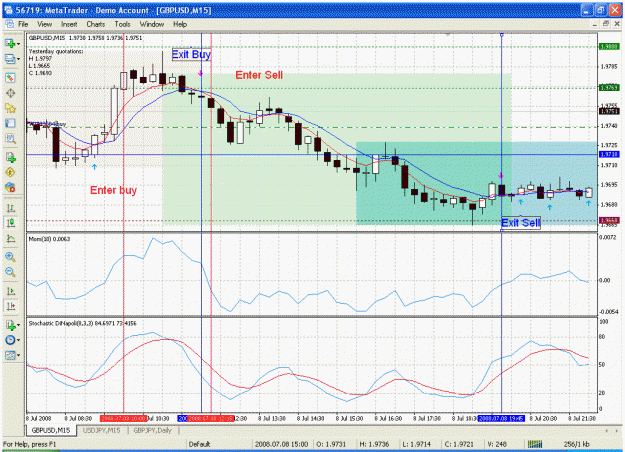The image size is (625, 452).
Task: Select the 'Exit Buy' text label
Action: [191, 55]
